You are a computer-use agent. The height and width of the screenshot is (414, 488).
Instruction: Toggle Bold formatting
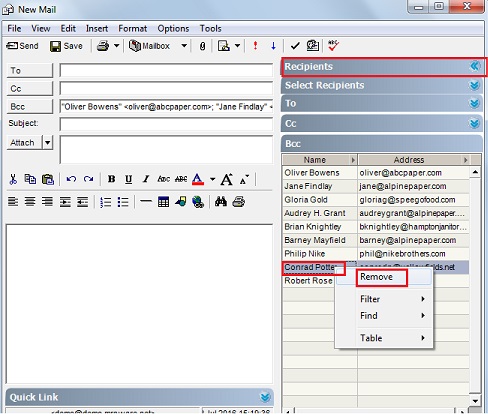[x=111, y=179]
